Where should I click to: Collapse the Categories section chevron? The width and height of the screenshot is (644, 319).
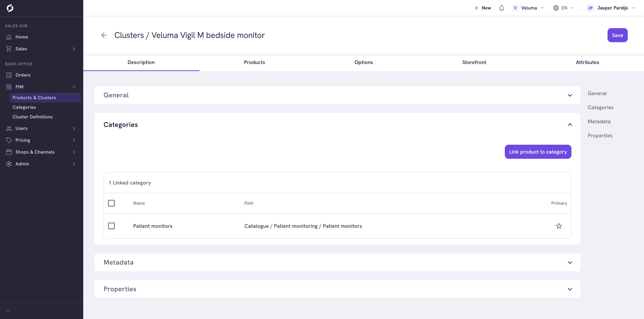click(570, 125)
